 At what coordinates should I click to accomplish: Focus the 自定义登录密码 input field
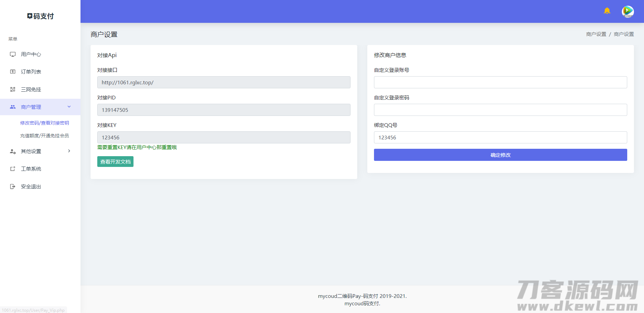click(x=500, y=110)
